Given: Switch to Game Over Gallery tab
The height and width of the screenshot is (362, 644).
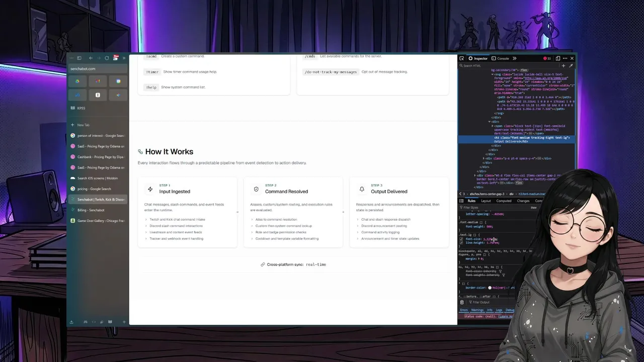Looking at the screenshot, I should tap(98, 221).
